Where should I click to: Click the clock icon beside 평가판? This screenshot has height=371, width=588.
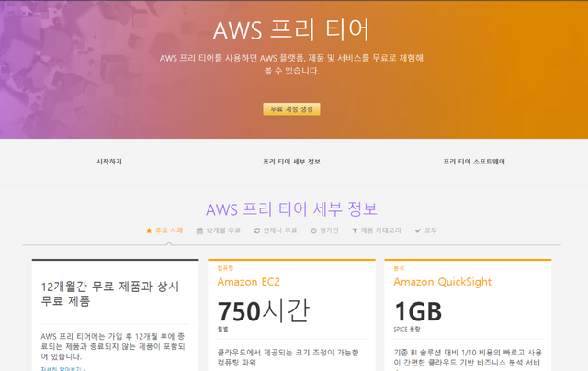pos(313,230)
